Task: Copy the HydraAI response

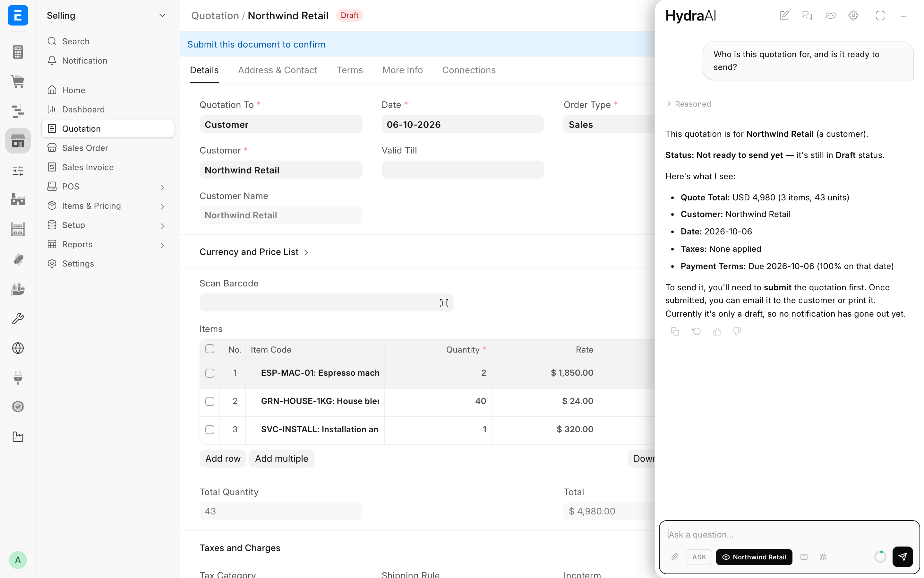Action: 675,331
